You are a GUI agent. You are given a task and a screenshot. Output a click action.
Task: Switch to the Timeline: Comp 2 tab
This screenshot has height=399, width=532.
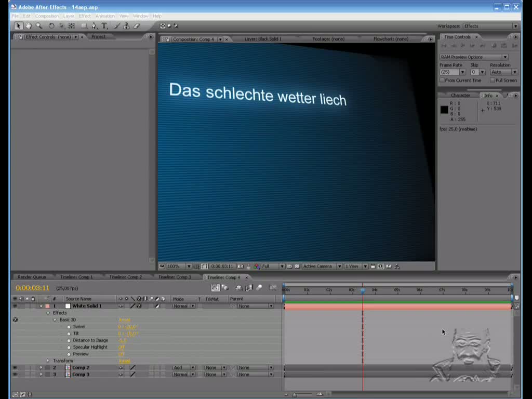pyautogui.click(x=125, y=277)
